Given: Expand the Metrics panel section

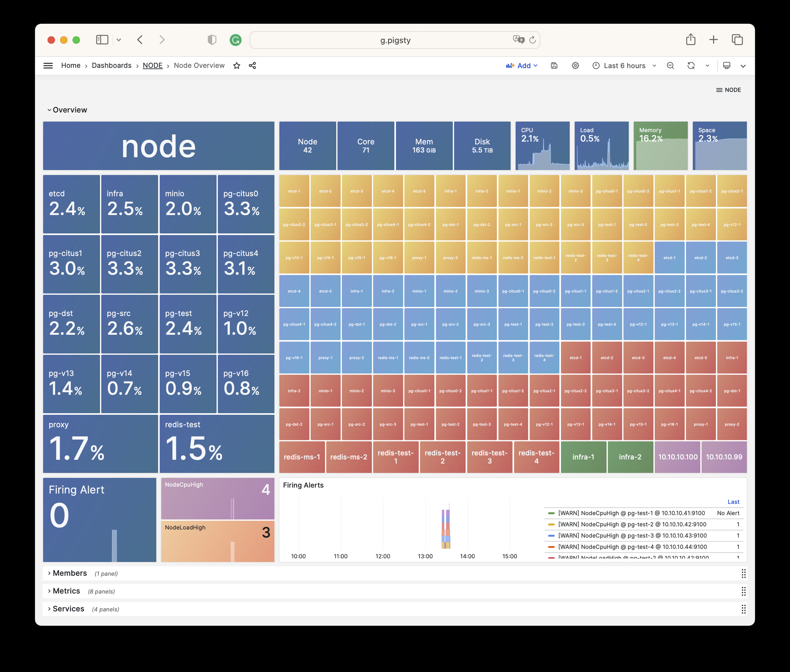Looking at the screenshot, I should click(x=65, y=591).
